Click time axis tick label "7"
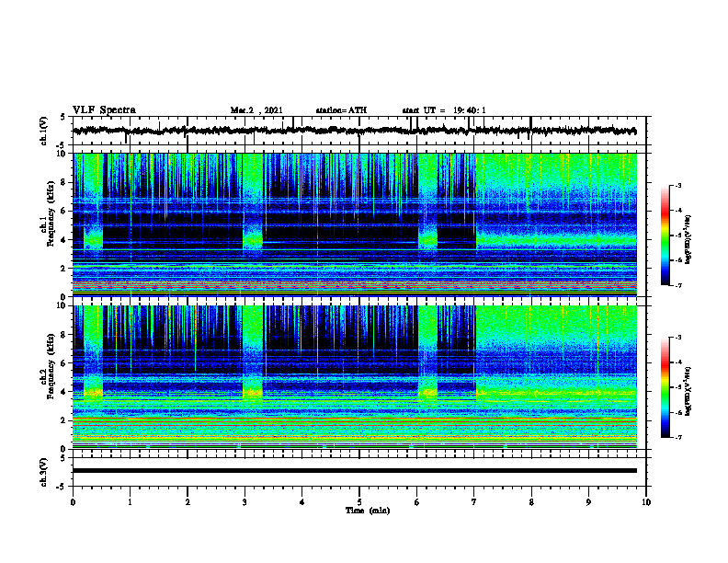 474,502
